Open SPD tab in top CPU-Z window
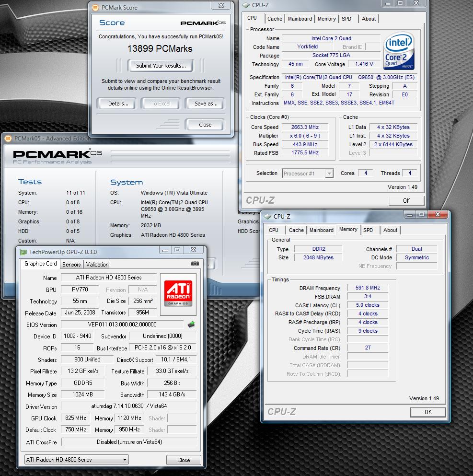Screen dimensions: 473x476 [346, 19]
